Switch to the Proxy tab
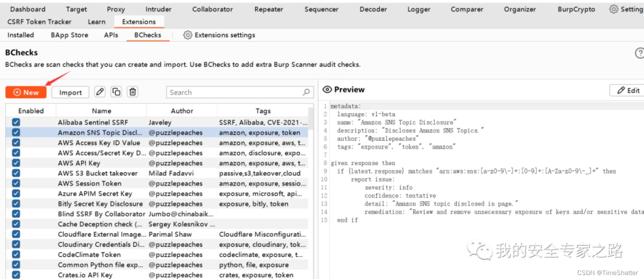This screenshot has width=644, height=279. 116,9
